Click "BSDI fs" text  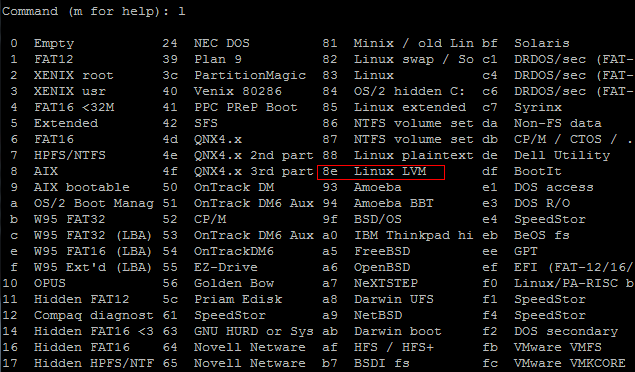[x=381, y=363]
